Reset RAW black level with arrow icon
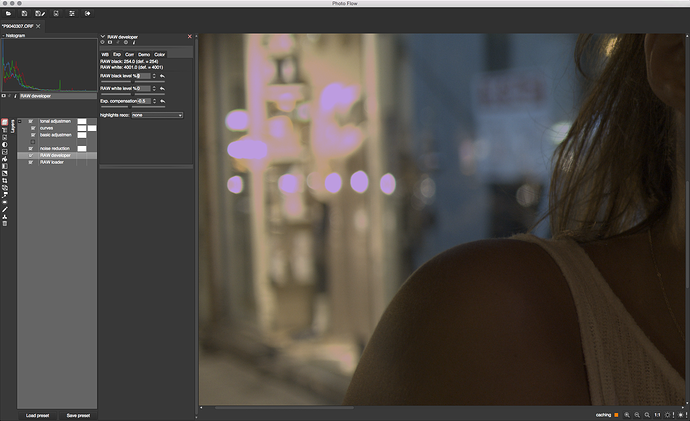690x421 pixels. (x=162, y=76)
